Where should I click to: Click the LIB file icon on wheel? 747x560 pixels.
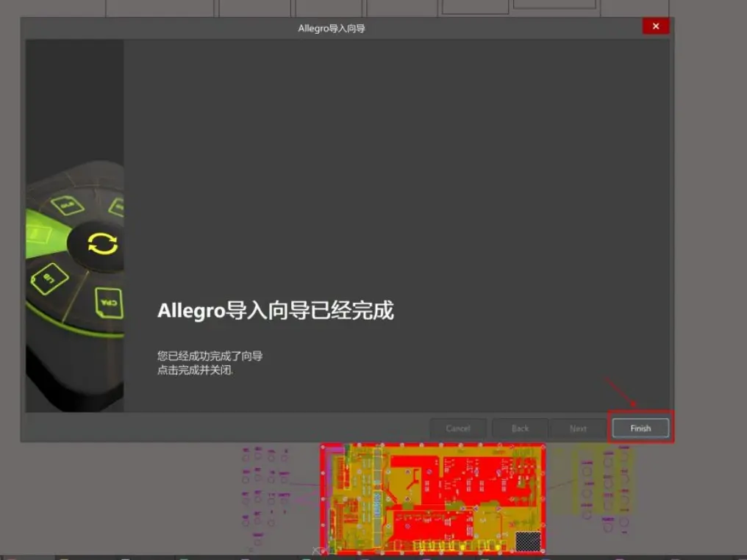tap(49, 278)
